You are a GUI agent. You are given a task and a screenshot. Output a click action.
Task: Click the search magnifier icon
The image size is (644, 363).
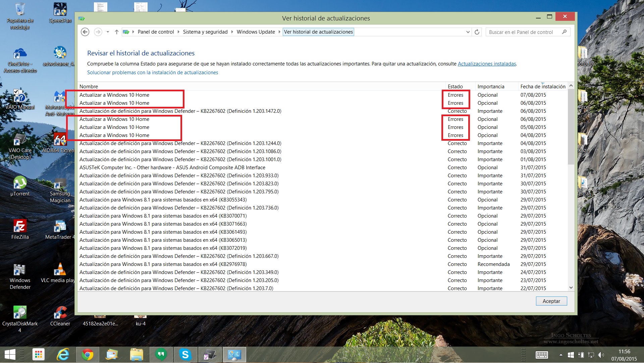tap(564, 32)
